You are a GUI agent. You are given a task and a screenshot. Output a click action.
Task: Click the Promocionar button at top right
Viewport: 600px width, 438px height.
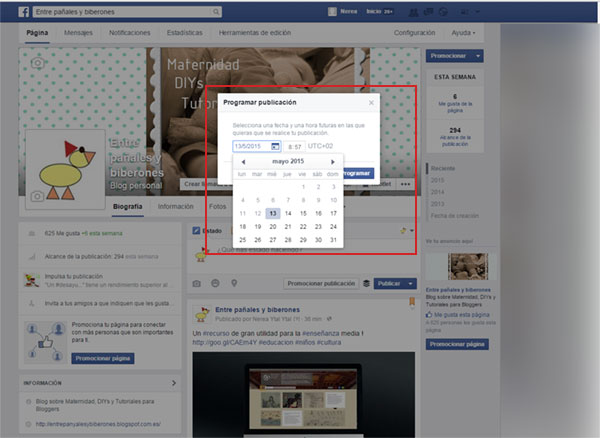(449, 56)
